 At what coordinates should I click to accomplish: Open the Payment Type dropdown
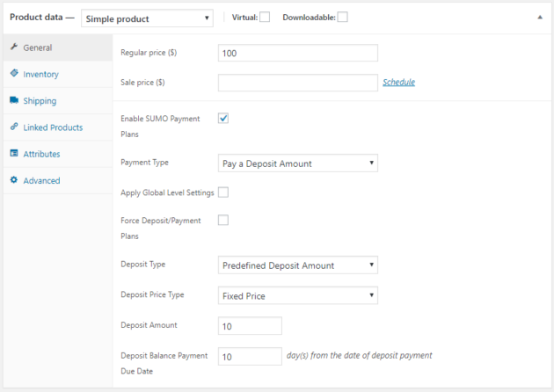point(298,163)
